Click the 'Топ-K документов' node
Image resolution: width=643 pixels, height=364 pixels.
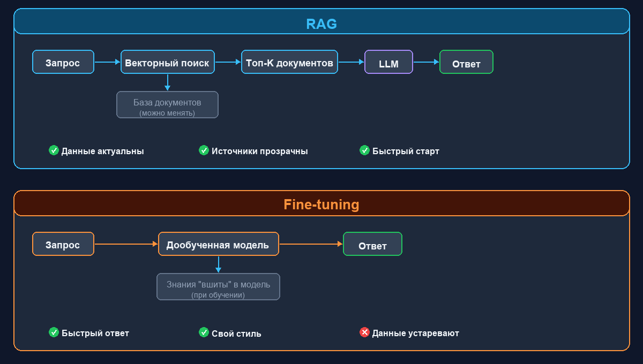pos(289,62)
